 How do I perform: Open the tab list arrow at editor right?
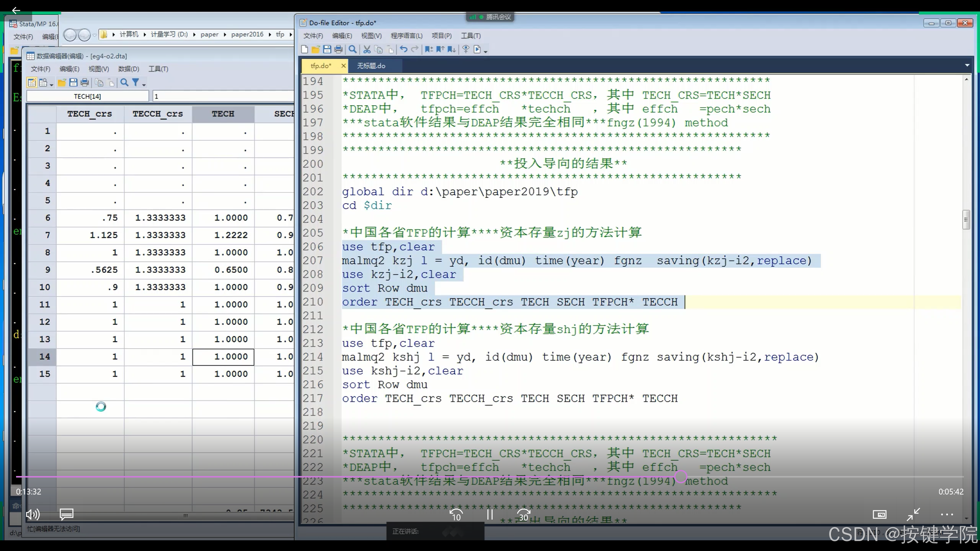(967, 65)
